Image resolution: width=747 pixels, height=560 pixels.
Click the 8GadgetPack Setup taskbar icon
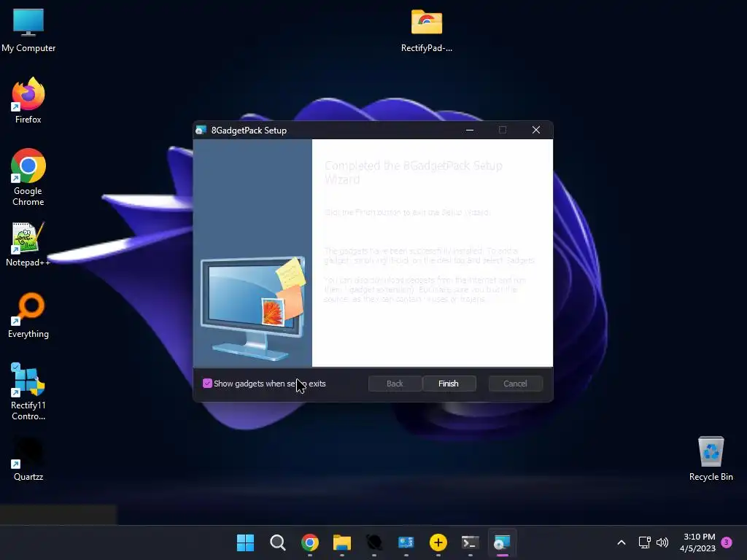coord(502,542)
